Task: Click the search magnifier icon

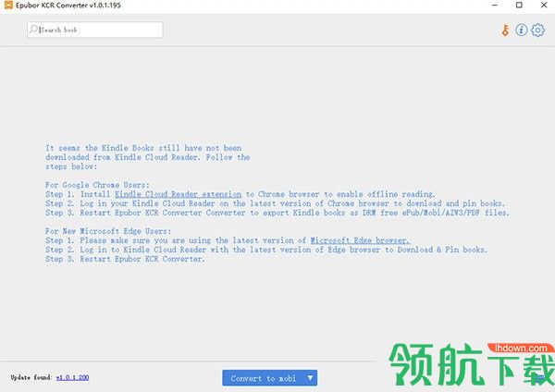Action: coord(33,30)
